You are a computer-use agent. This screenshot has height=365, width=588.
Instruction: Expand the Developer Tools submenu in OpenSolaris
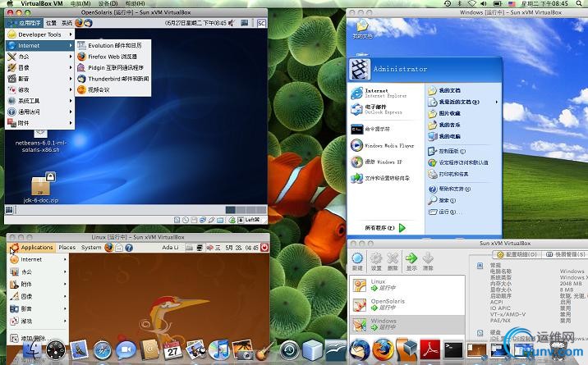click(40, 34)
